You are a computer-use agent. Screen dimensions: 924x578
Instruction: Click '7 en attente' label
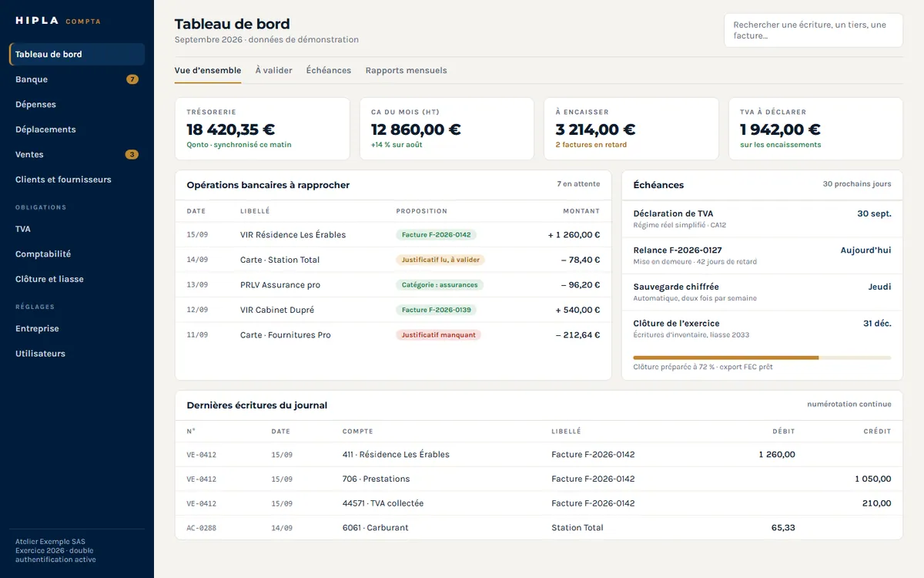[x=578, y=184]
